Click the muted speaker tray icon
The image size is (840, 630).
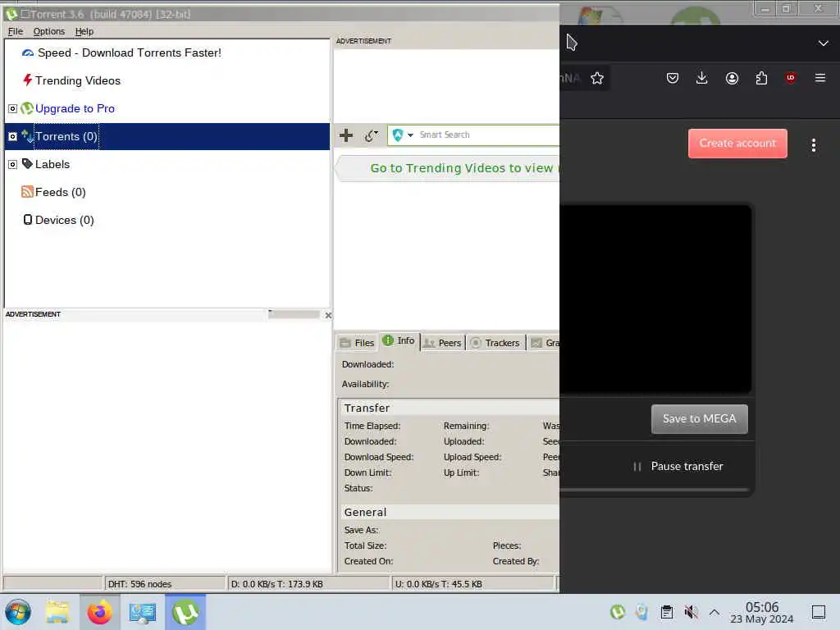coord(691,612)
